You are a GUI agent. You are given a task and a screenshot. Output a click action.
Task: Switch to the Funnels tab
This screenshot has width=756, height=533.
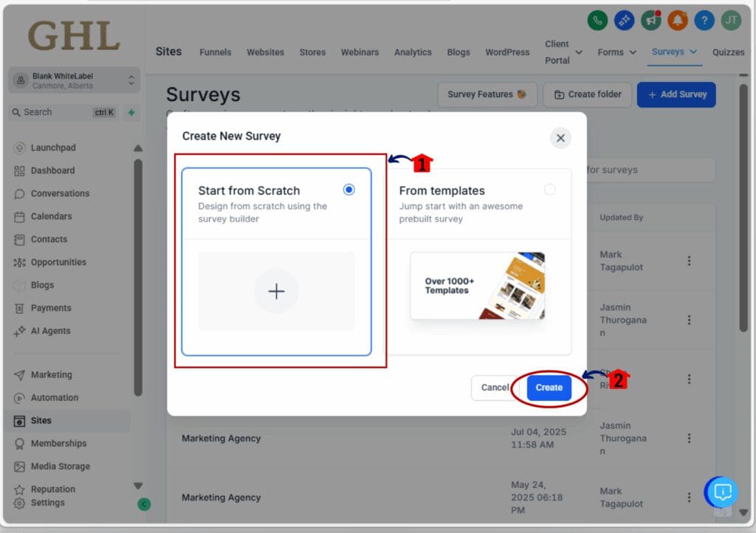click(215, 52)
